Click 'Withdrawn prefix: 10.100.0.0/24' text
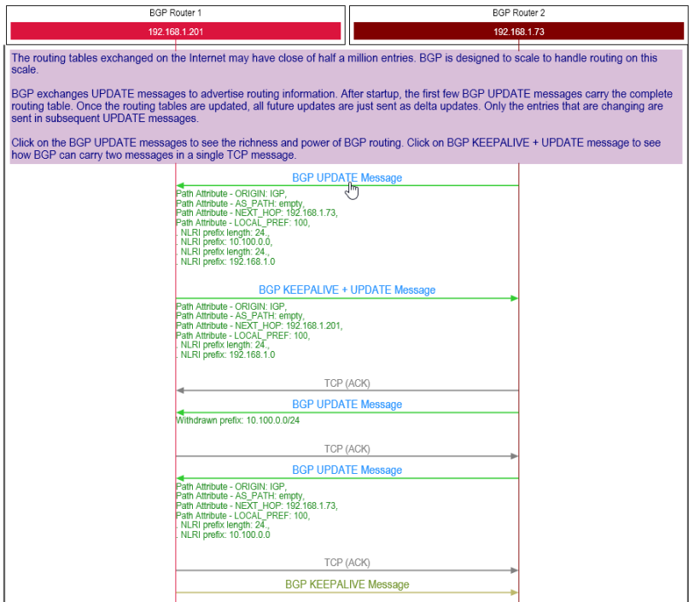The width and height of the screenshot is (700, 602). pyautogui.click(x=237, y=420)
